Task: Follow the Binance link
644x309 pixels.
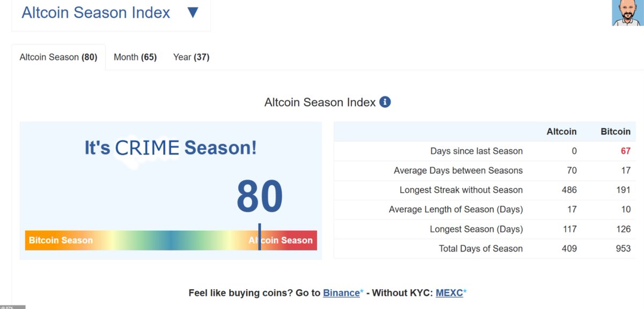Action: pos(341,293)
